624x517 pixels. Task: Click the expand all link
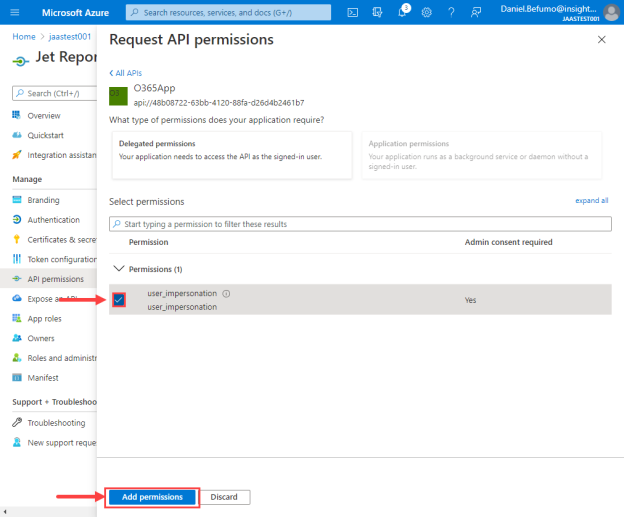tap(591, 200)
